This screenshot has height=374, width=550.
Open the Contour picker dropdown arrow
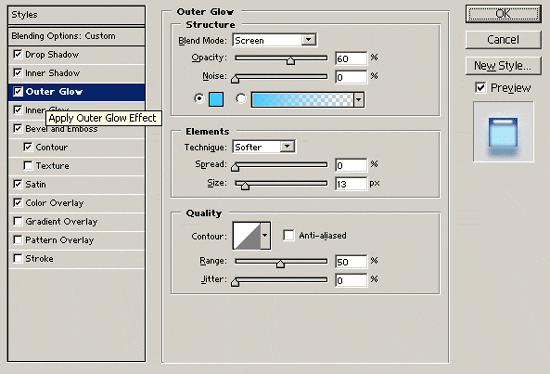pyautogui.click(x=265, y=236)
